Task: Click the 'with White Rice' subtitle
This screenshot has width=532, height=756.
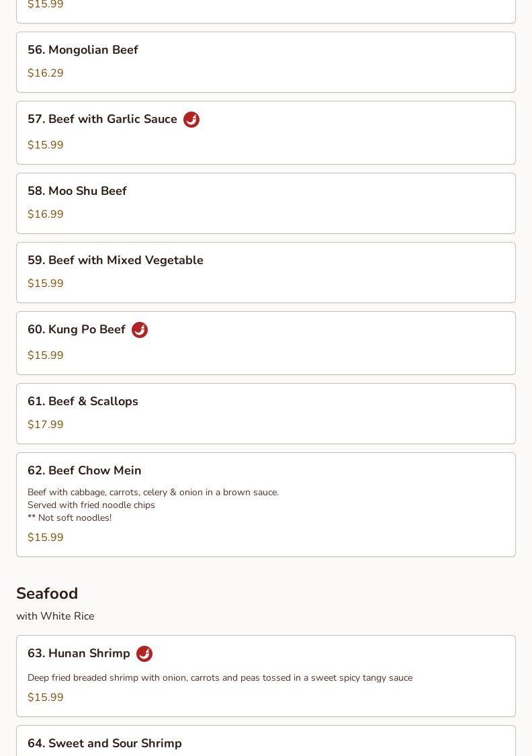Action: tap(55, 616)
